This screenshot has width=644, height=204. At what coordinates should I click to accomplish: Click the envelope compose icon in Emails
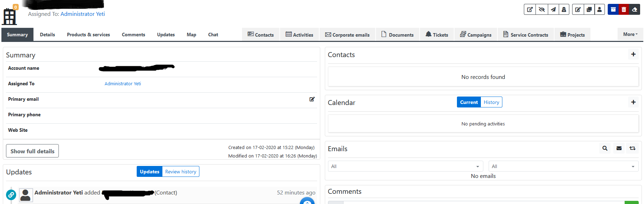pos(619,148)
